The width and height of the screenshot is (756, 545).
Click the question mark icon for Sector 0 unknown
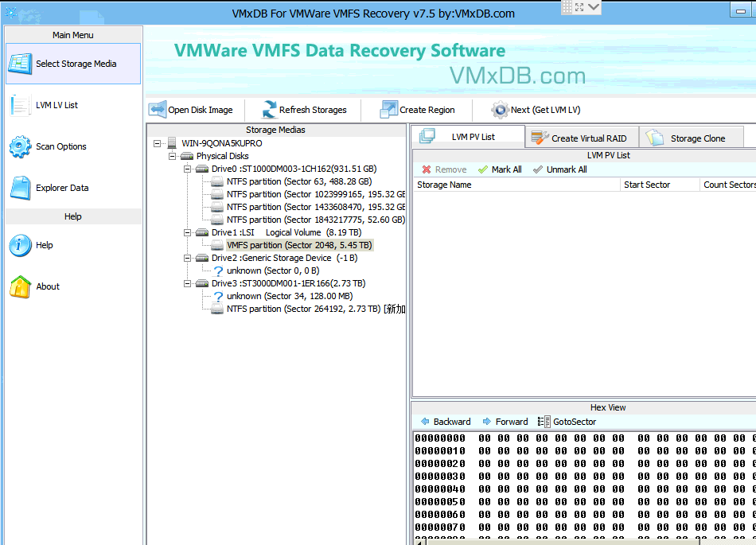coord(218,271)
